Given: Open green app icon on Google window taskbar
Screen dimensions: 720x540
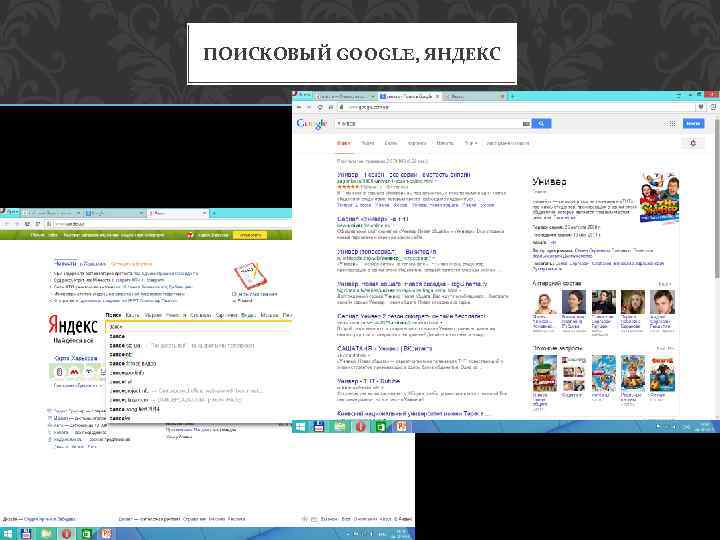Looking at the screenshot, I should coord(381,427).
